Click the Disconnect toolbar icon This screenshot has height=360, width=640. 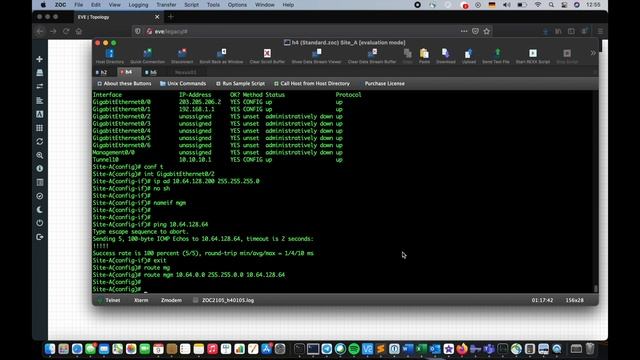pyautogui.click(x=182, y=56)
